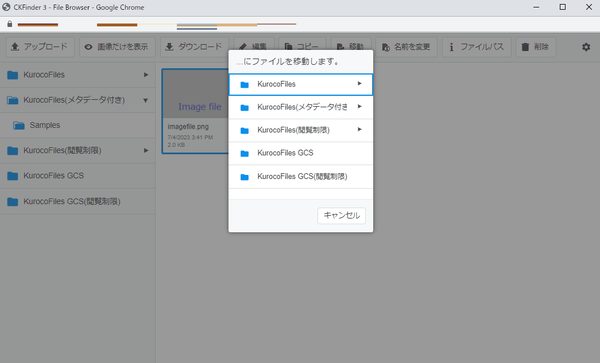600x363 pixels.
Task: Click the ファイルパス button label
Action: pyautogui.click(x=482, y=47)
